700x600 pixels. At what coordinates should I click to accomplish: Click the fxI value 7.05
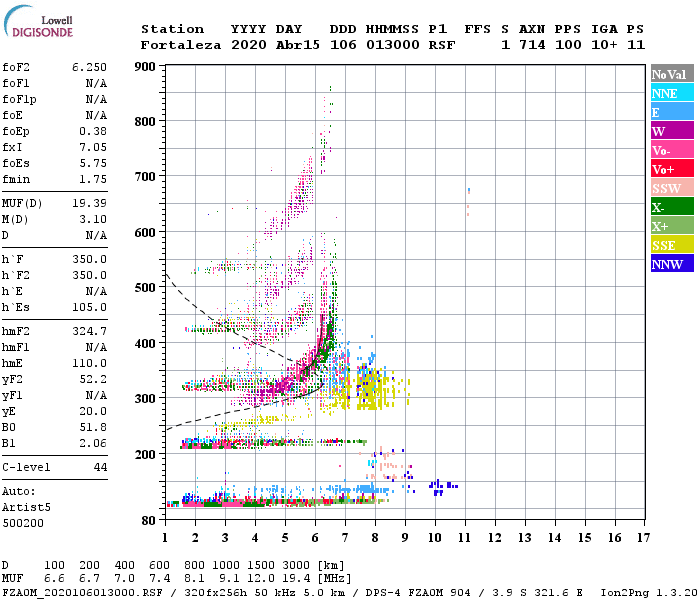(x=93, y=147)
